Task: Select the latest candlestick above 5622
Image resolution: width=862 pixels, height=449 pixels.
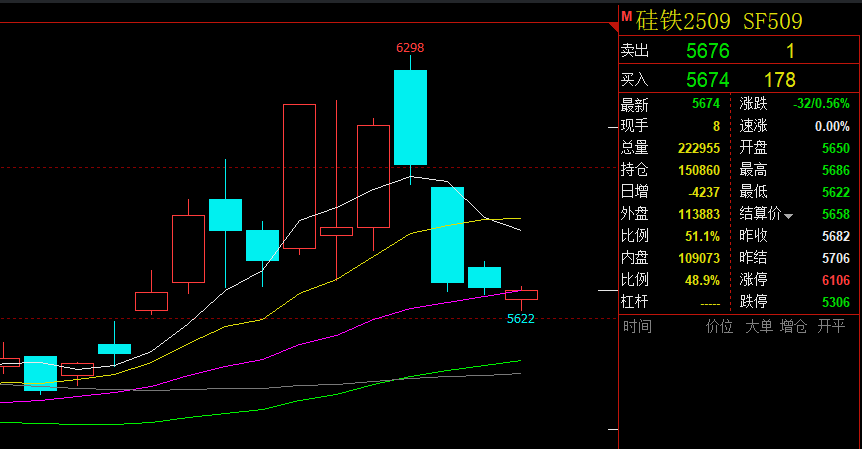Action: 521,295
